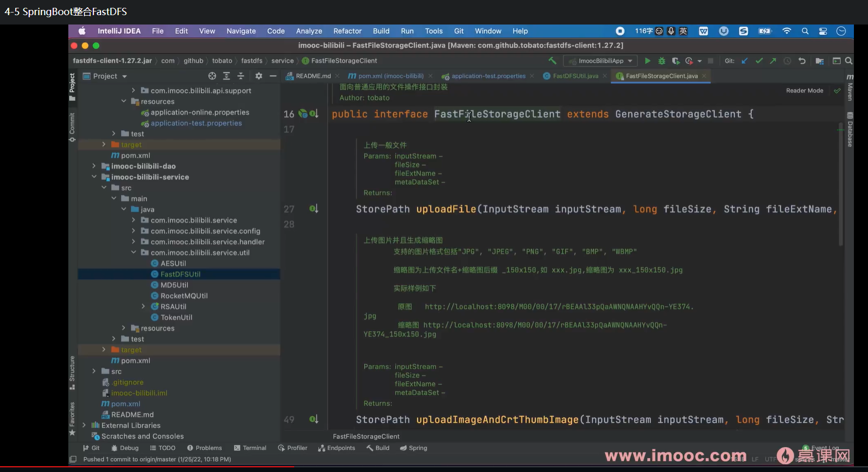
Task: Collapse the imooc-bilibili-service module
Action: click(94, 177)
